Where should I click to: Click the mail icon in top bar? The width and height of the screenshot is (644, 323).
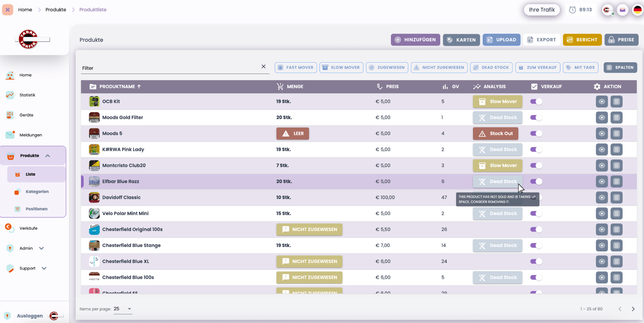(622, 10)
